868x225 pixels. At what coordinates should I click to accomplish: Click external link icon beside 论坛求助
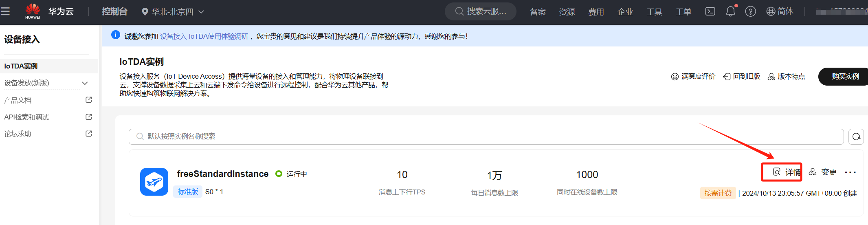89,133
